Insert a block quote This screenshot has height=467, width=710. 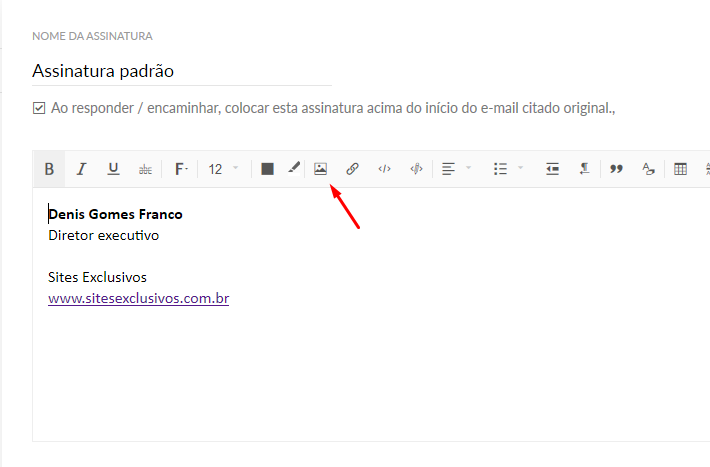coord(616,169)
